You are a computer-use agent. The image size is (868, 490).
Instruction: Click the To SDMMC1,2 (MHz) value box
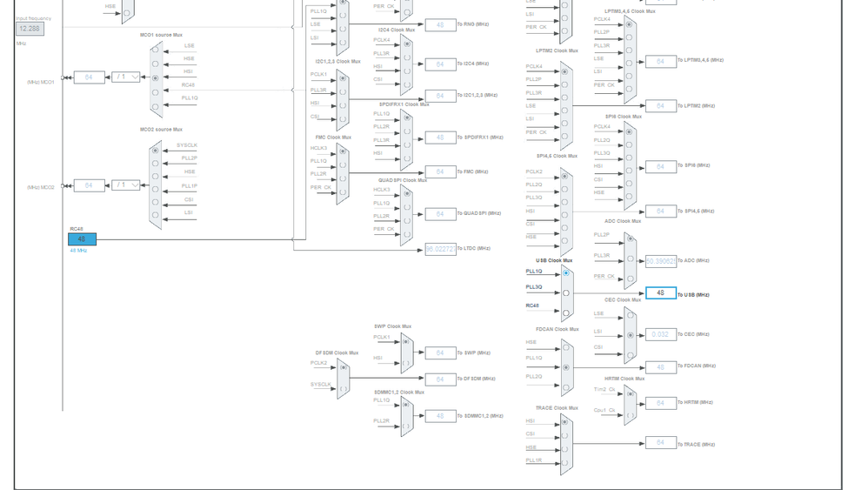441,416
